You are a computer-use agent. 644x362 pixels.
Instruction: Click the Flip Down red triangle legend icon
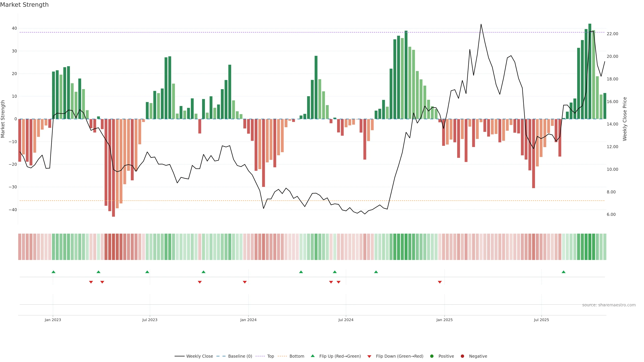[x=369, y=356]
